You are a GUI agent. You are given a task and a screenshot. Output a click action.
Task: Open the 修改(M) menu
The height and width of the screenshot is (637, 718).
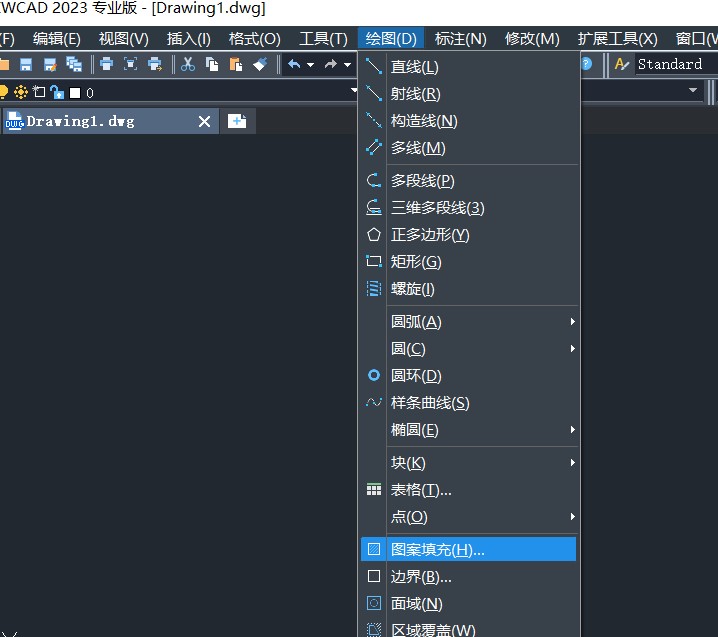pyautogui.click(x=532, y=38)
